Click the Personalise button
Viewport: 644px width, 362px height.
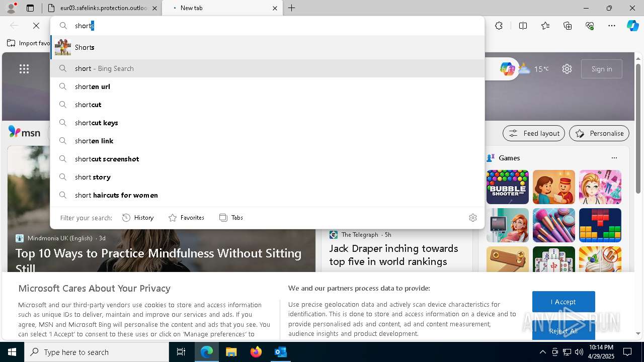[x=599, y=133]
